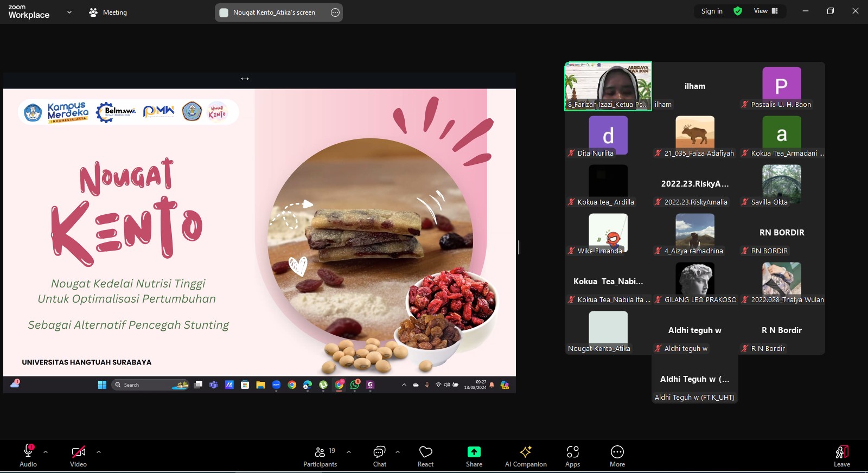Open the Chat panel
Screen dimensions: 868x473
click(x=379, y=456)
